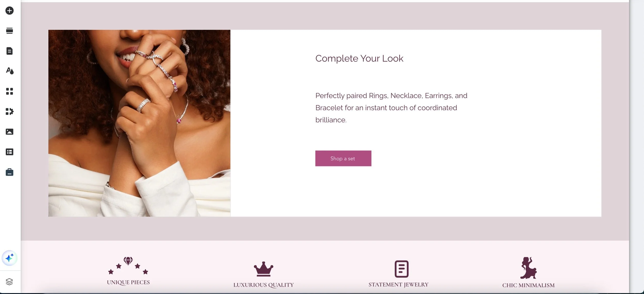Open the Add Apps grid icon
Image resolution: width=644 pixels, height=294 pixels.
tap(10, 91)
